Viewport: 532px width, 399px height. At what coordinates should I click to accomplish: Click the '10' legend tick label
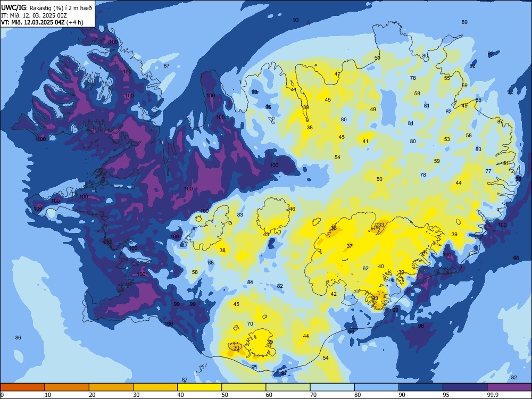pos(48,395)
